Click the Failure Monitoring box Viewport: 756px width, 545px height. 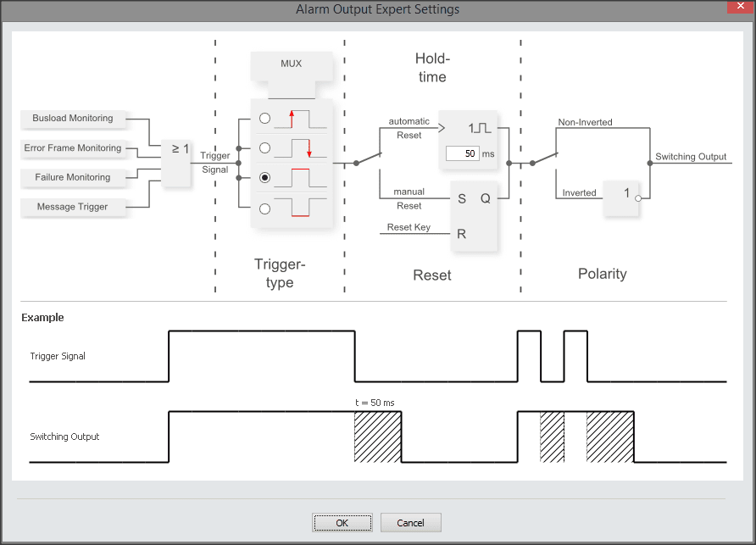(73, 177)
